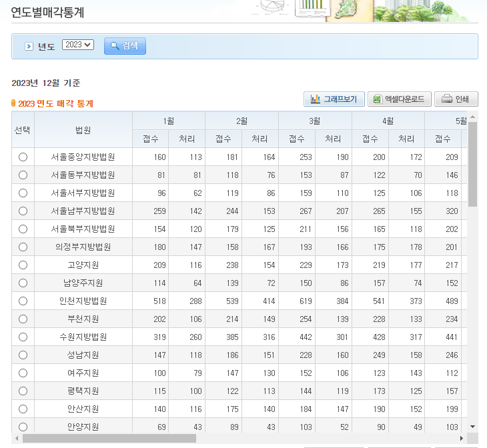Click the 수원지방법원 court name
The width and height of the screenshot is (487, 448).
pos(83,337)
